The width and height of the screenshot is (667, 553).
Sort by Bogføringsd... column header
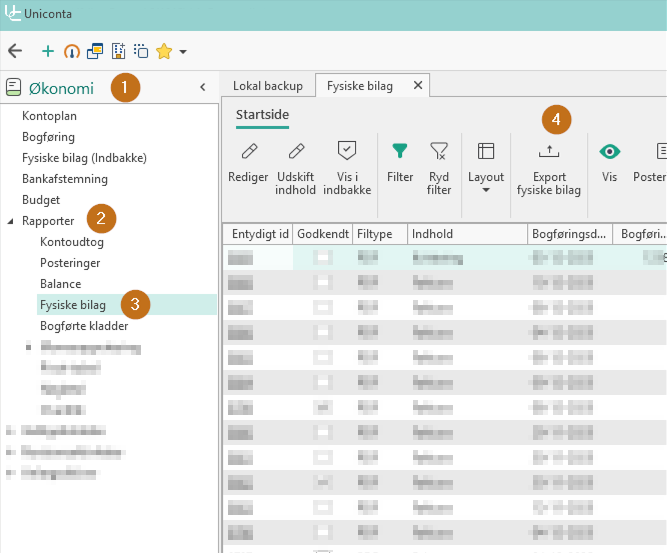click(569, 234)
